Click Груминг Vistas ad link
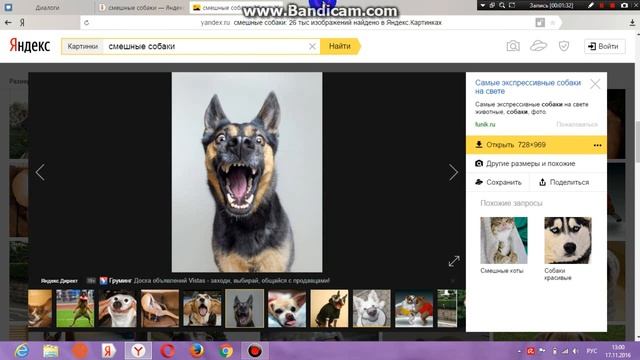The height and width of the screenshot is (360, 640). [215, 281]
